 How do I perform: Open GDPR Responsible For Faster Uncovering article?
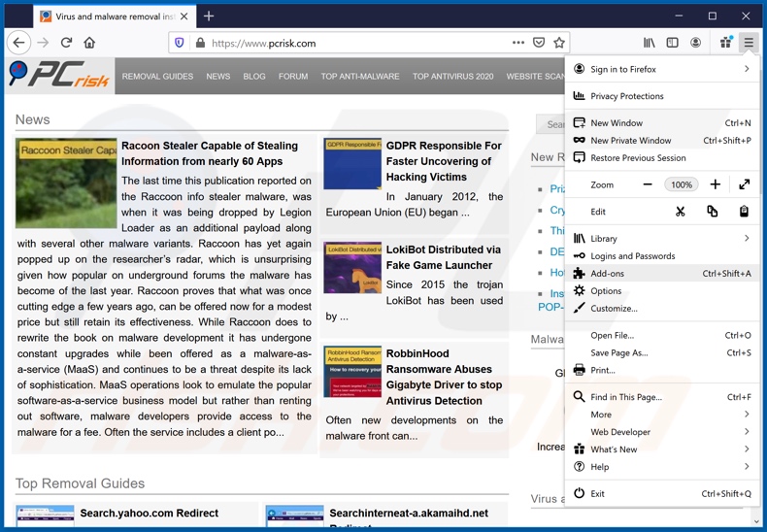[444, 161]
